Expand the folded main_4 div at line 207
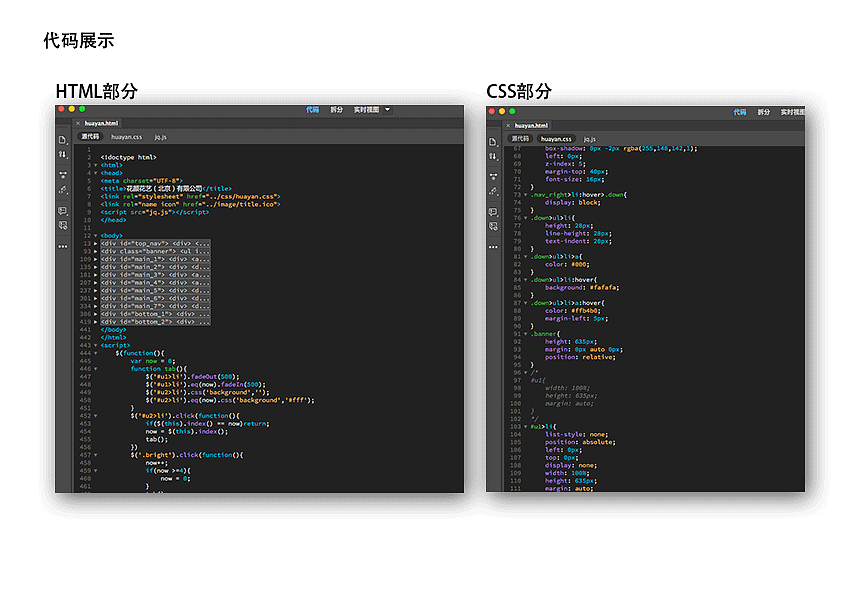Screen dimensions: 842x596 pos(96,282)
